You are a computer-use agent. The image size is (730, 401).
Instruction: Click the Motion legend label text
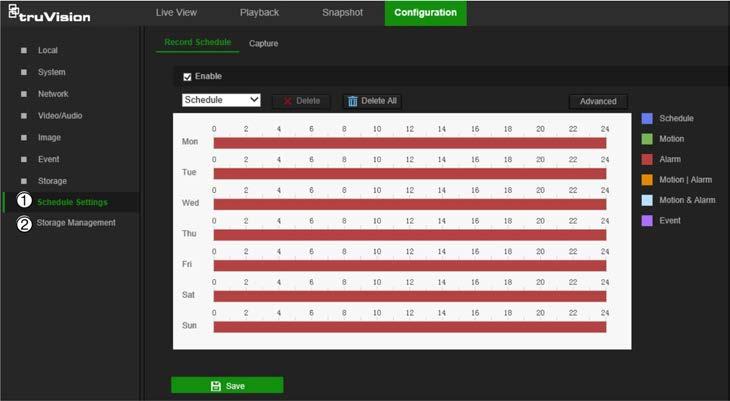tap(671, 139)
